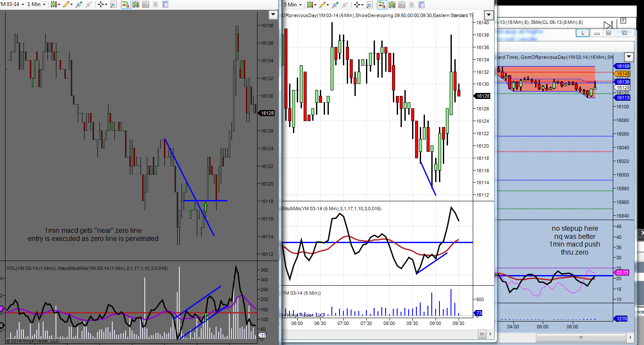
Task: Open Strategies dollar icon in 1 Min chart
Action: click(155, 4)
